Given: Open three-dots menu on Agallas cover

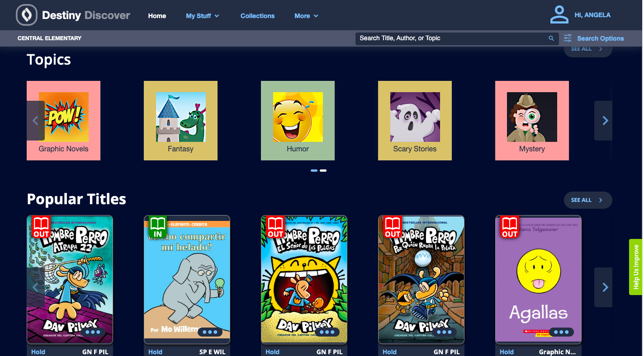Looking at the screenshot, I should coord(561,332).
